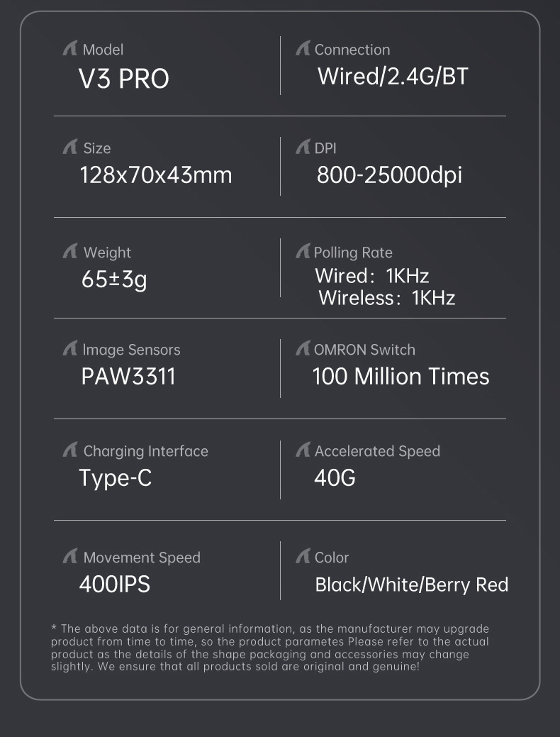Click the logo icon beside Movement Speed
Screen dimensions: 560x737
click(70, 557)
